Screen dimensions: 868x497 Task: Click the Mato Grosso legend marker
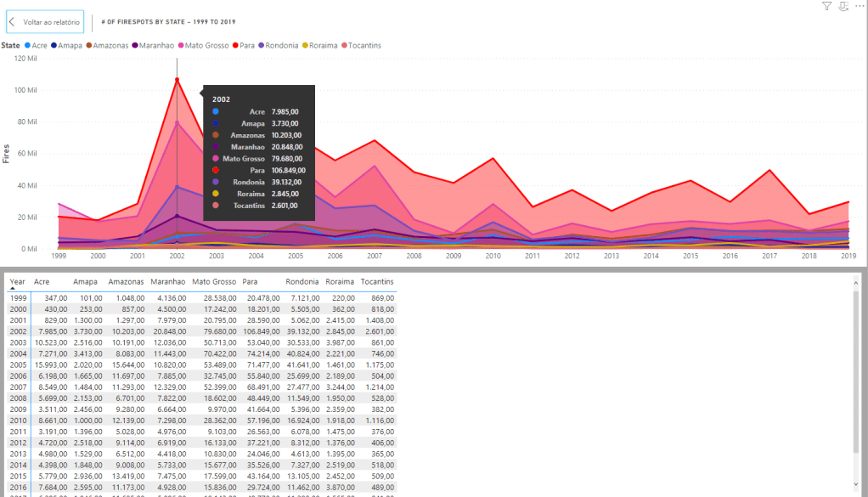(180, 45)
